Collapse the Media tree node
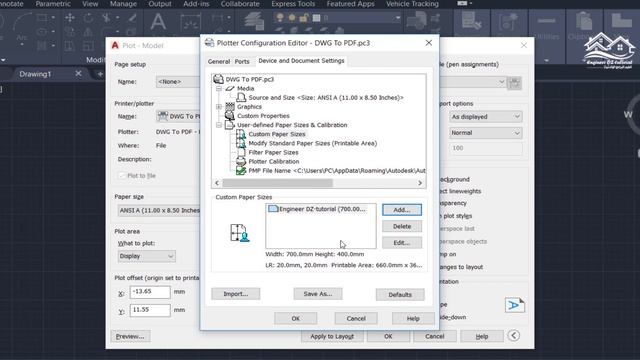This screenshot has height=360, width=640. tap(219, 88)
